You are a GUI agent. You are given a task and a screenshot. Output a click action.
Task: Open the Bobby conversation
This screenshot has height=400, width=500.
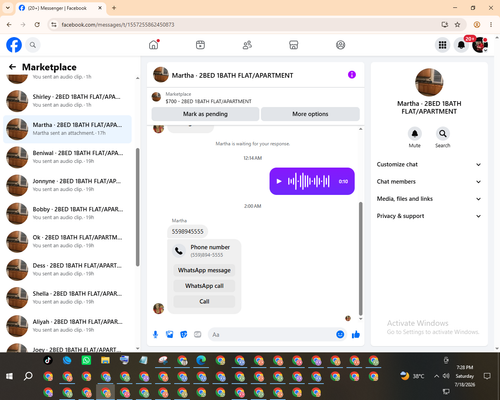67,213
